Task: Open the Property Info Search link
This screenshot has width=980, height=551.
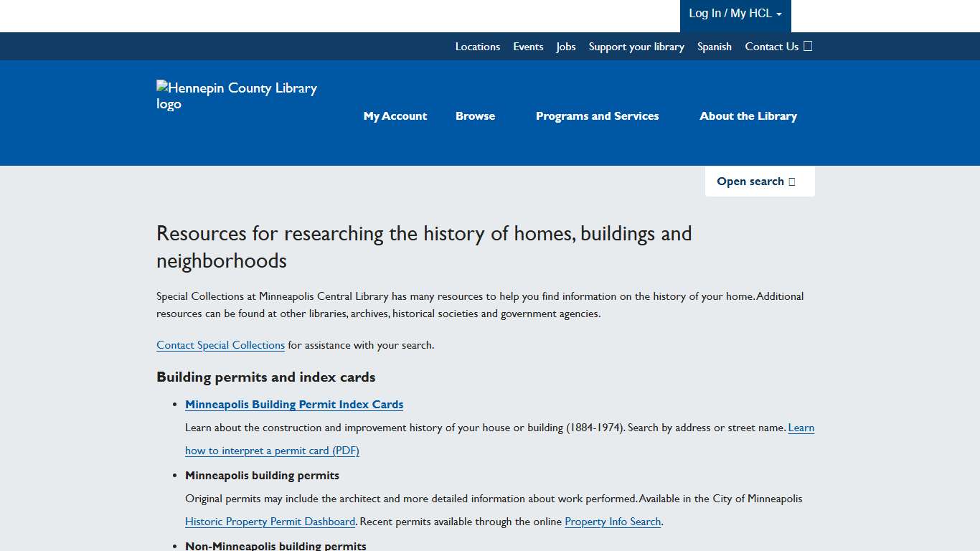Action: pos(613,522)
